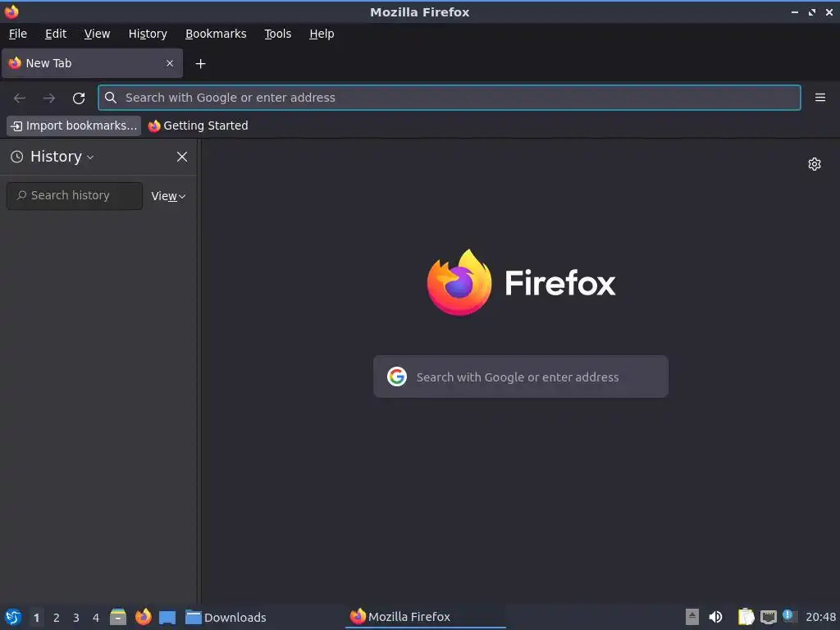Click the Back navigation arrow

pos(20,98)
